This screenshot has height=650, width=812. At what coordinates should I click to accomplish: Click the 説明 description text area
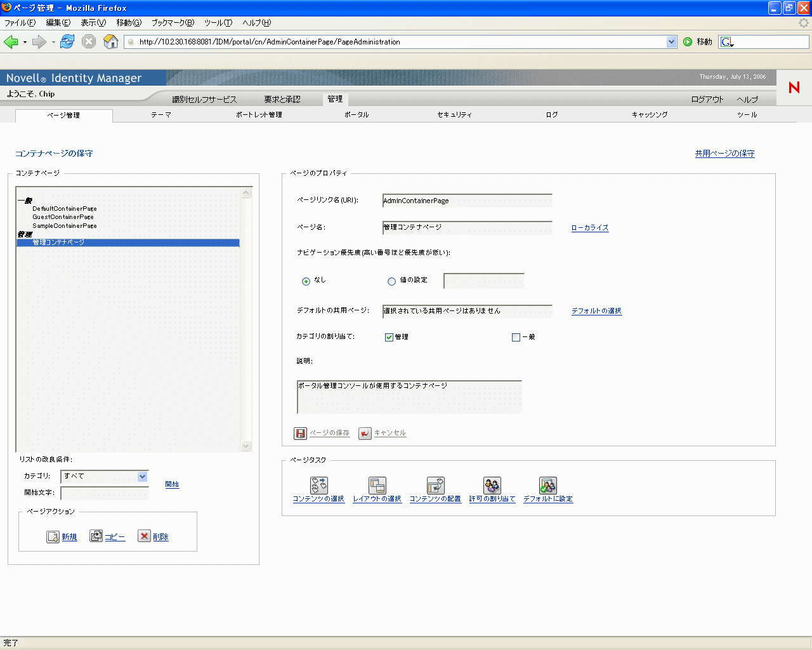pos(409,397)
